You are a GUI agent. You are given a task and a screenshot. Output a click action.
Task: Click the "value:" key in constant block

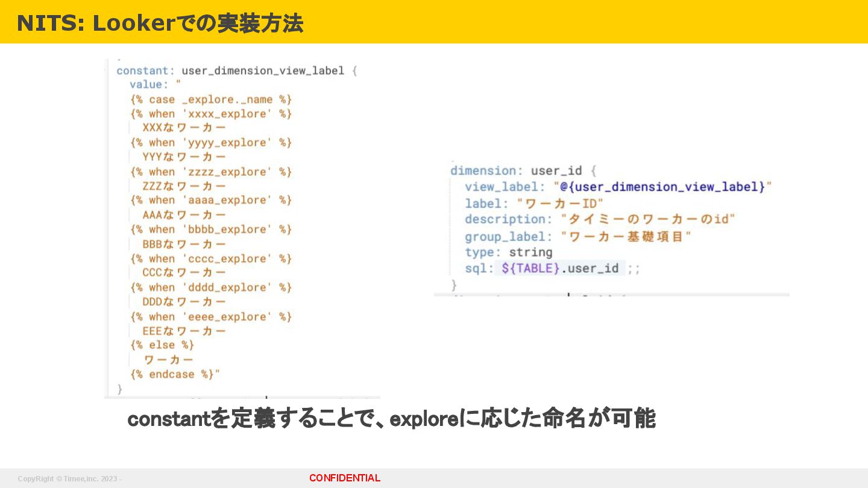pyautogui.click(x=149, y=84)
